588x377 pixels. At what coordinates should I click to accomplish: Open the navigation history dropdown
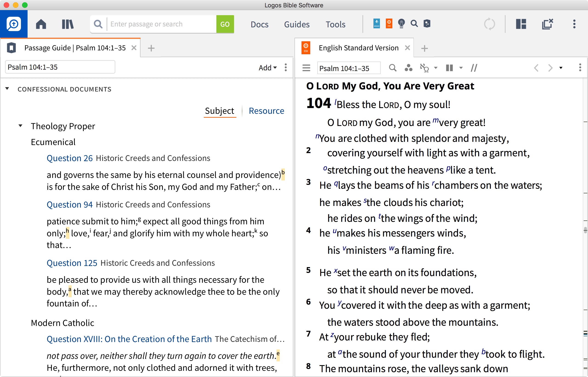coord(561,68)
